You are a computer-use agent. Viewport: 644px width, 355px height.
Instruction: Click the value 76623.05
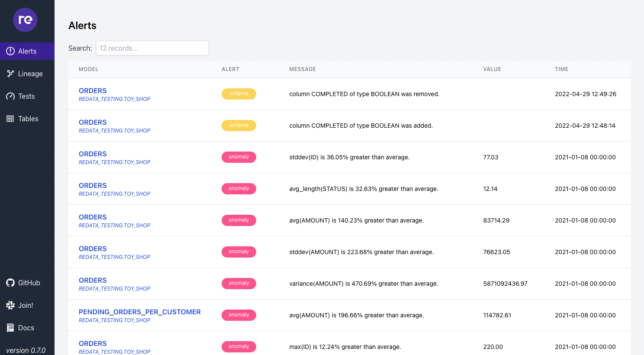pos(496,252)
